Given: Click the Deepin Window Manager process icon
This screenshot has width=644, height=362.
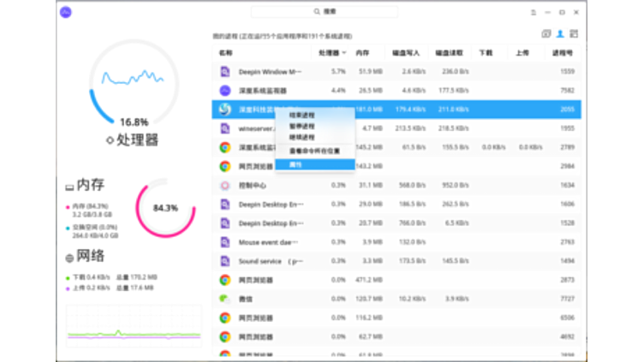Looking at the screenshot, I should 224,71.
